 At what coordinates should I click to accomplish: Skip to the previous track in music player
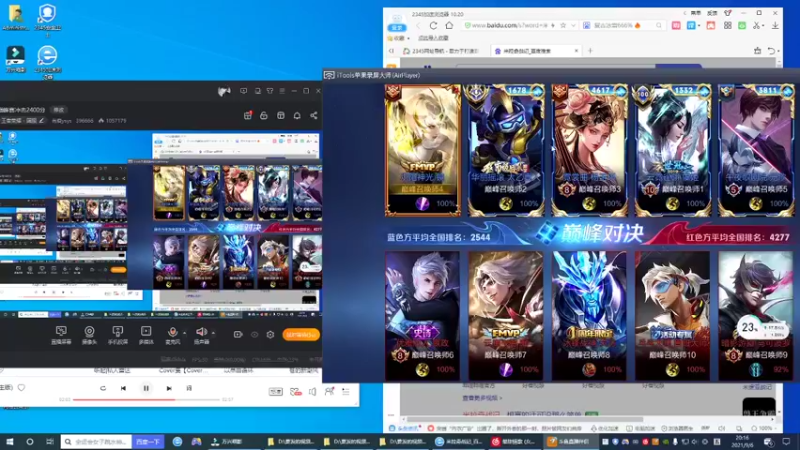[x=123, y=388]
